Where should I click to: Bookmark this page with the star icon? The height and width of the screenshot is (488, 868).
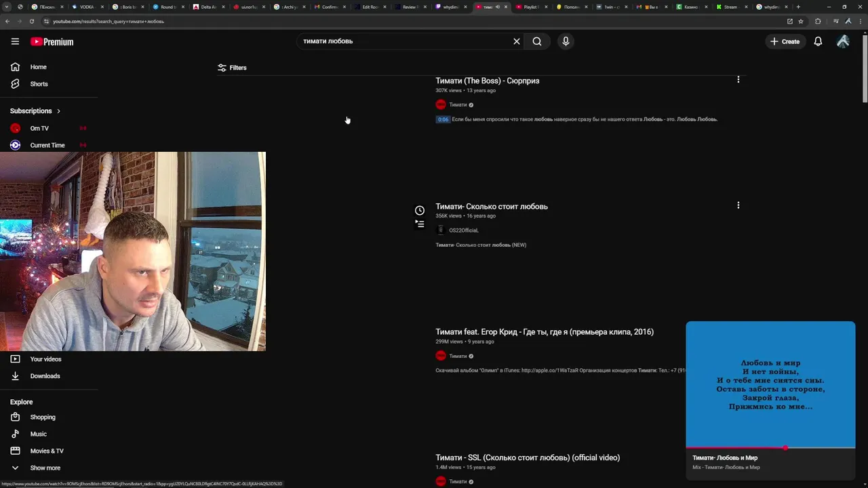coord(801,21)
